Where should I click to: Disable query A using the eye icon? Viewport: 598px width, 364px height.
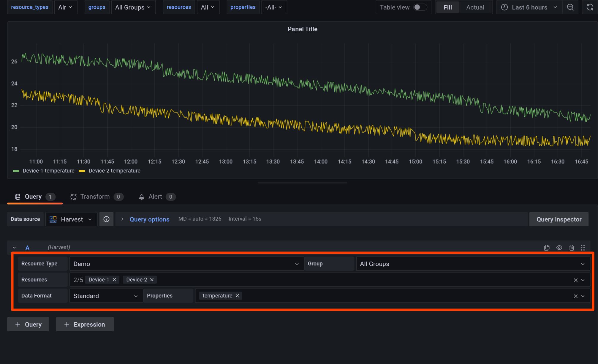[x=559, y=247]
